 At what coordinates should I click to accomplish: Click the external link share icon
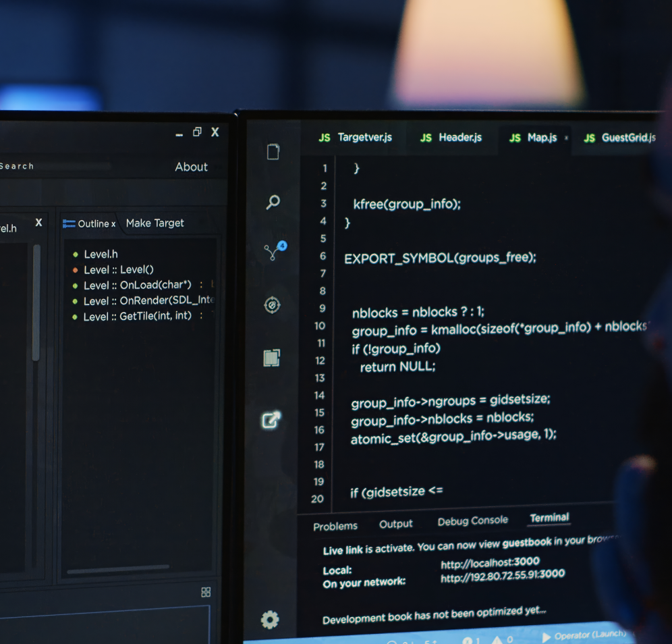pyautogui.click(x=271, y=420)
